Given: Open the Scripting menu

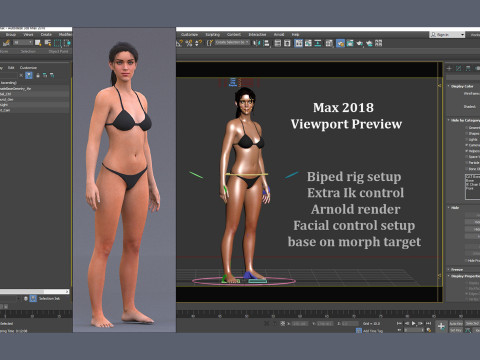Looking at the screenshot, I should coord(213,35).
